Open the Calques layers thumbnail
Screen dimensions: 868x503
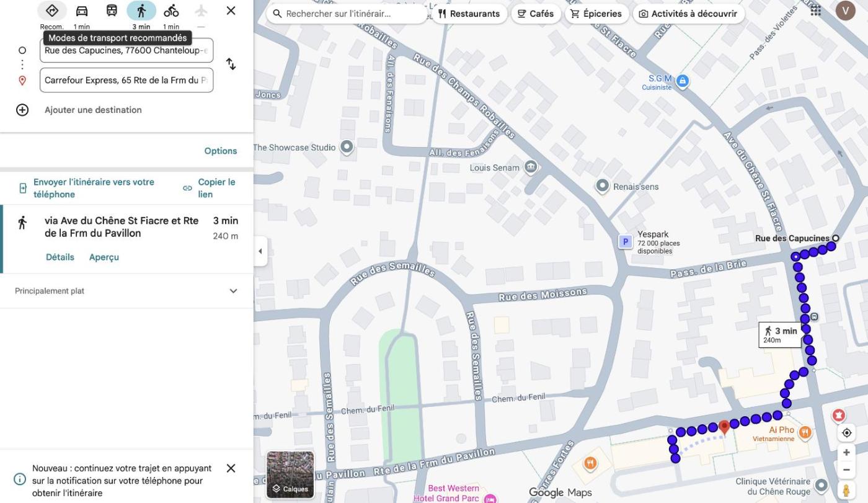[290, 474]
